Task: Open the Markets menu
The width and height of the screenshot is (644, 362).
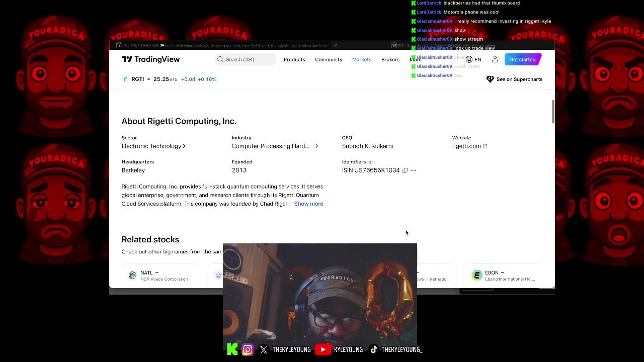Action: (x=362, y=59)
